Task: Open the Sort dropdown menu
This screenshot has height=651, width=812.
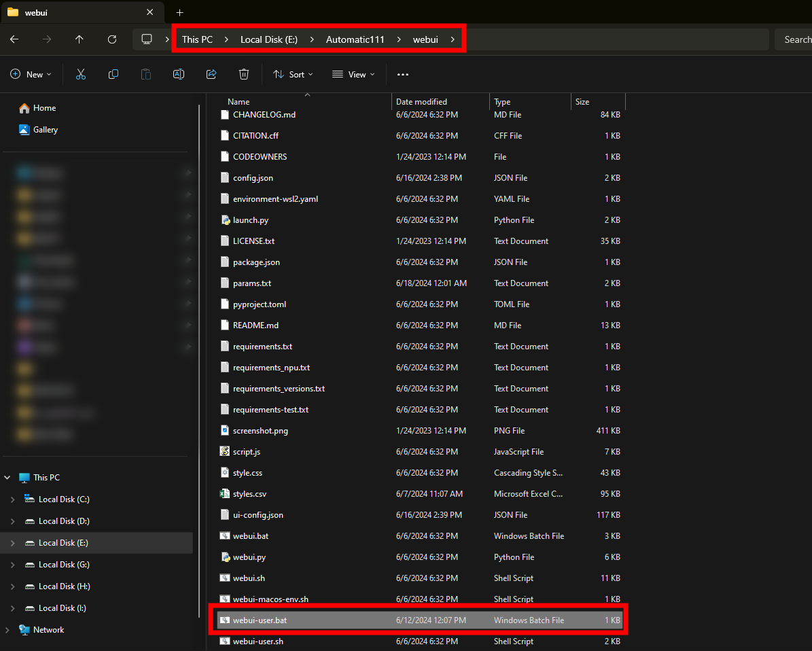Action: 293,74
